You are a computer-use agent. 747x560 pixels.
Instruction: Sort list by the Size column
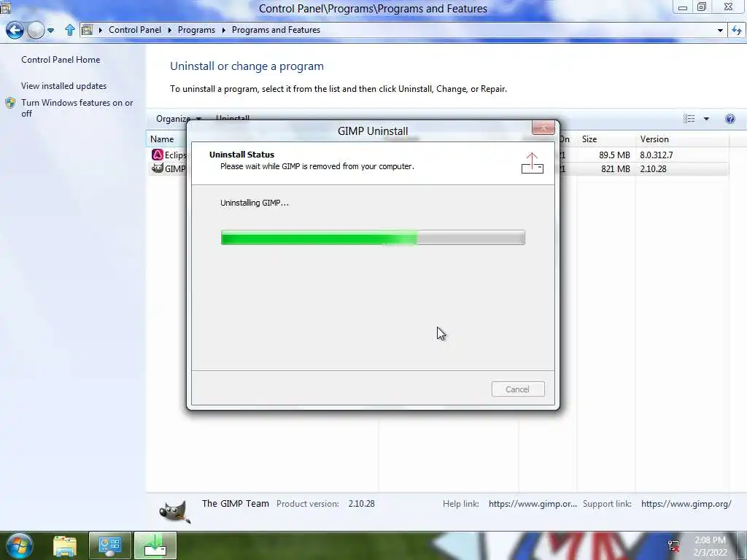[589, 139]
